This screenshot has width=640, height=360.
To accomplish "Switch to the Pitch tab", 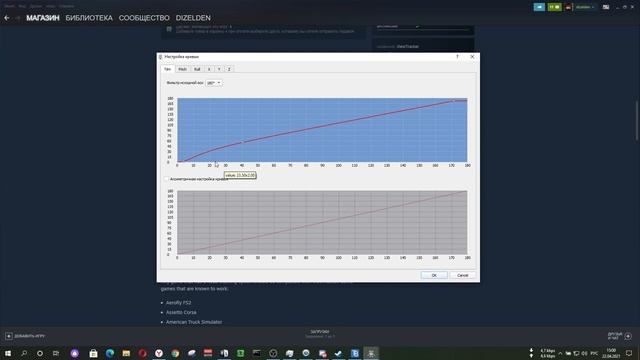I will (182, 69).
